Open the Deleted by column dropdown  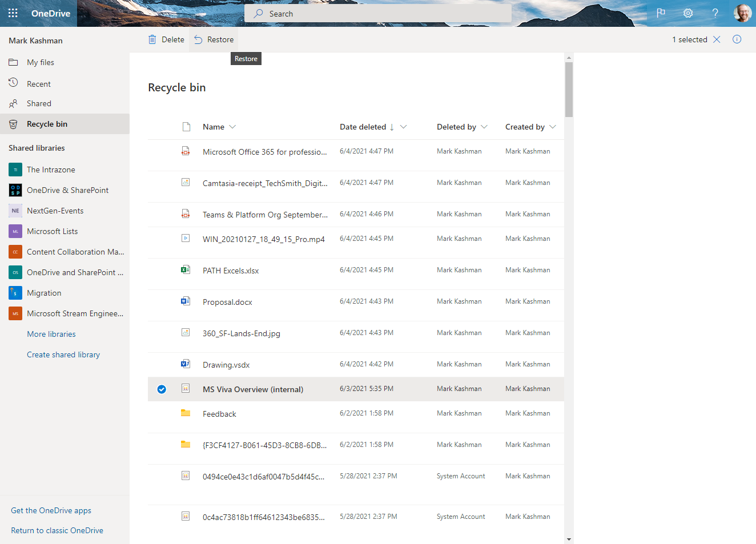pyautogui.click(x=484, y=127)
